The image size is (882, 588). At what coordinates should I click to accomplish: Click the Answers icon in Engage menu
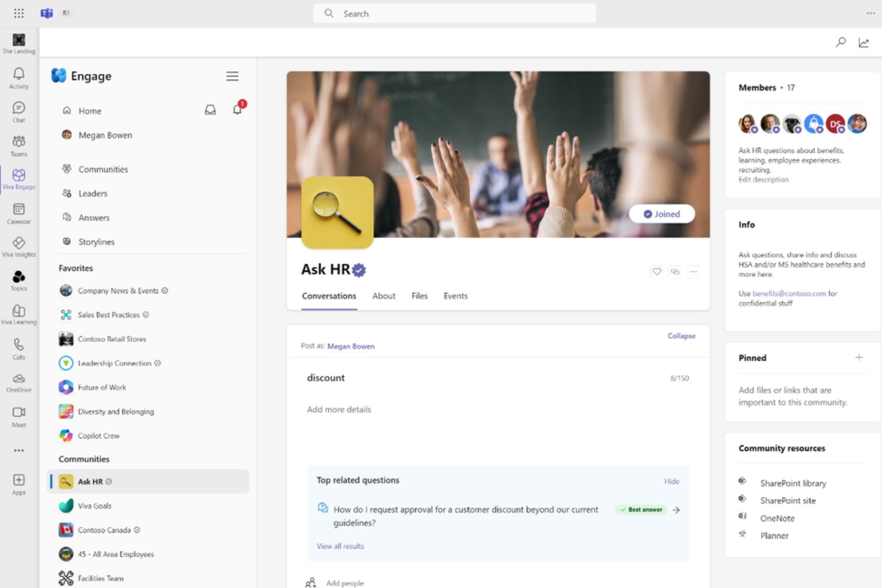[x=66, y=217]
